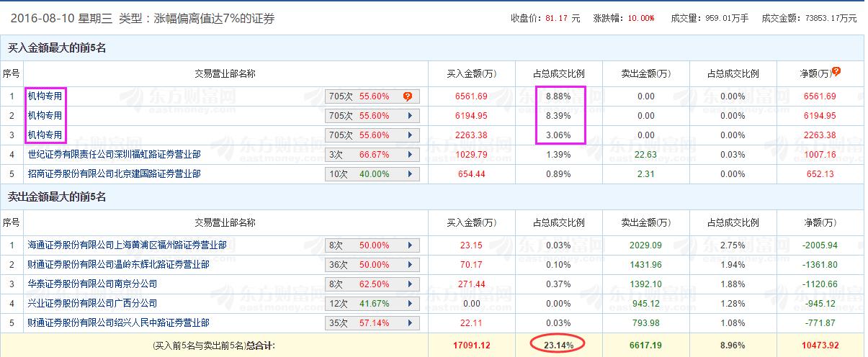
Task: Click the proportion cell 8.39%
Action: click(x=559, y=115)
